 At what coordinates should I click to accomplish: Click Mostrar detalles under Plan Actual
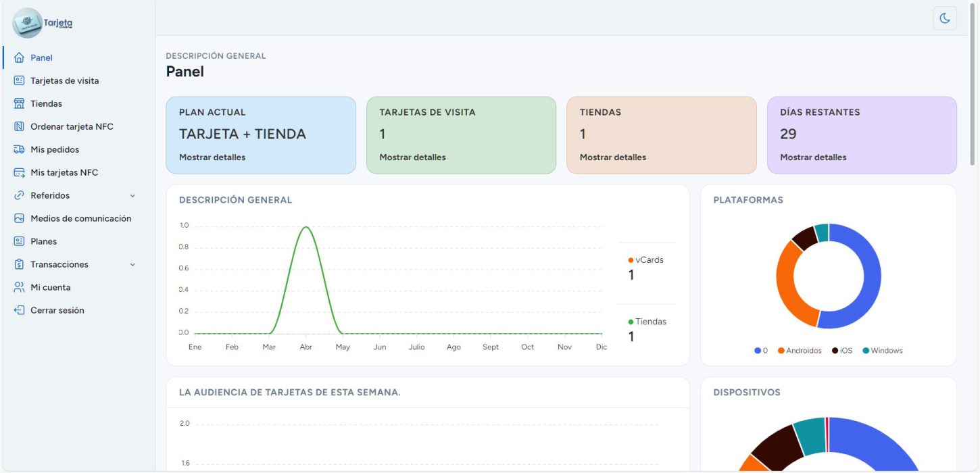tap(212, 157)
